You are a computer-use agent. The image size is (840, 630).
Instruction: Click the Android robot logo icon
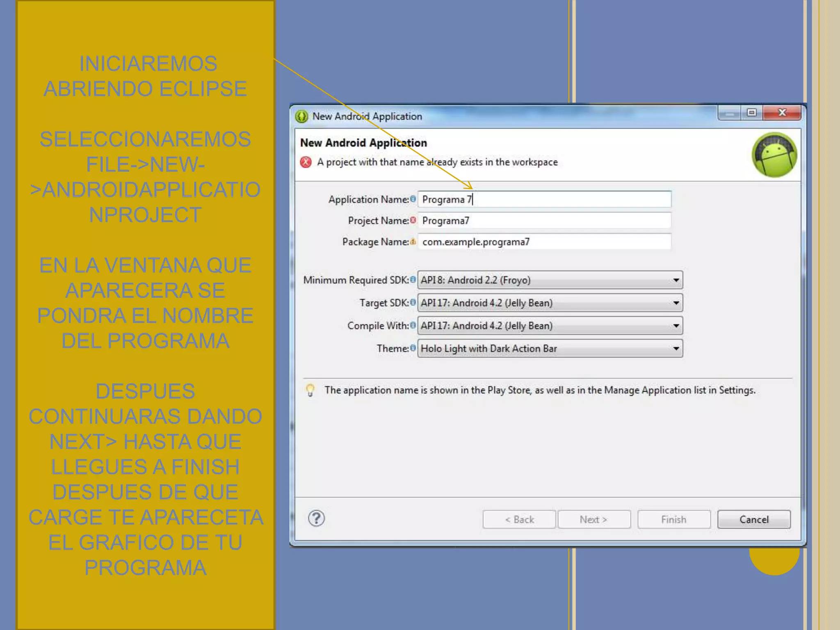(x=774, y=155)
